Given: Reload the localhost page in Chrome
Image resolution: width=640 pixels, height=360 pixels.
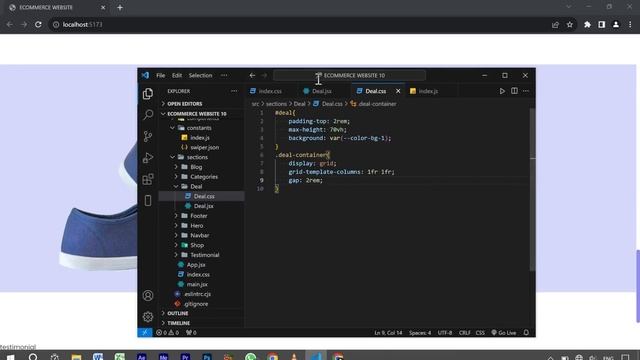Looking at the screenshot, I should pyautogui.click(x=38, y=24).
